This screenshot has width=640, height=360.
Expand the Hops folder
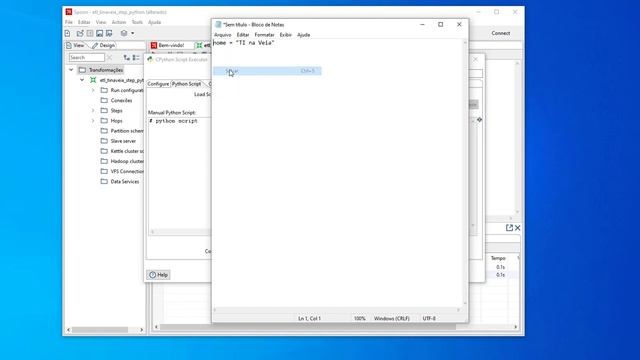93,121
